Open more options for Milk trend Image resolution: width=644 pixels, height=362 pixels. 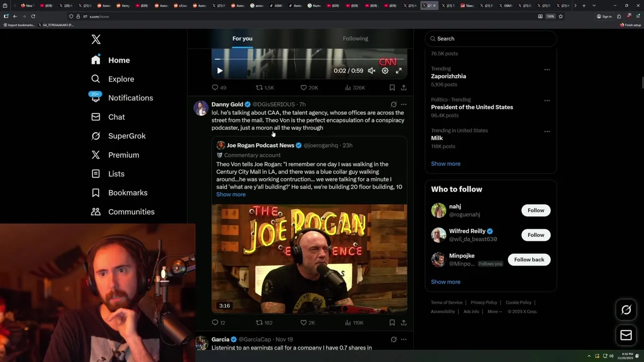pyautogui.click(x=547, y=131)
